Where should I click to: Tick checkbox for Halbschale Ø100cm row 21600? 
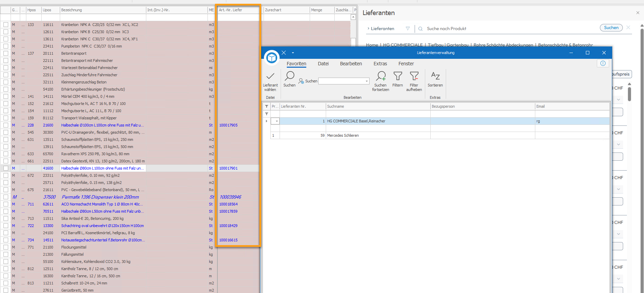(6, 125)
